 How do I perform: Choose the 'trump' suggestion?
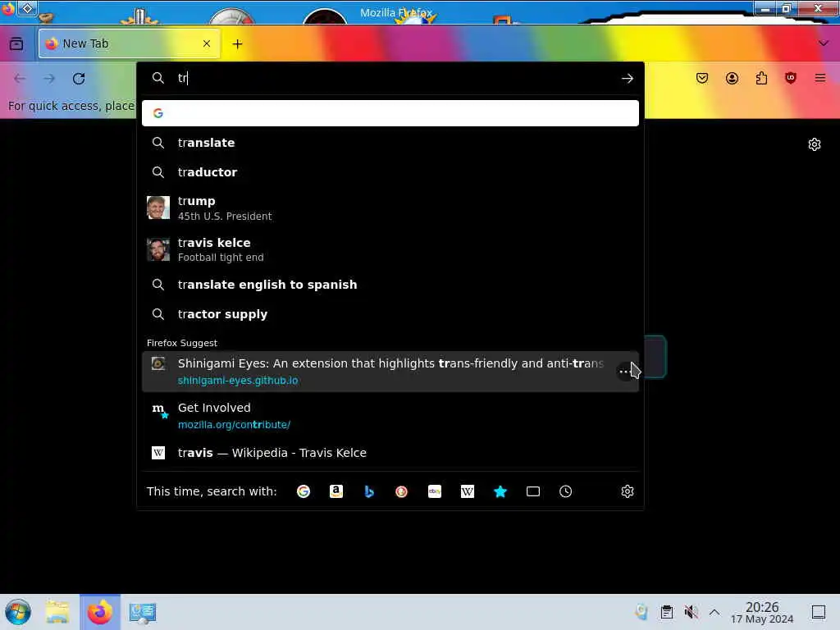click(390, 208)
